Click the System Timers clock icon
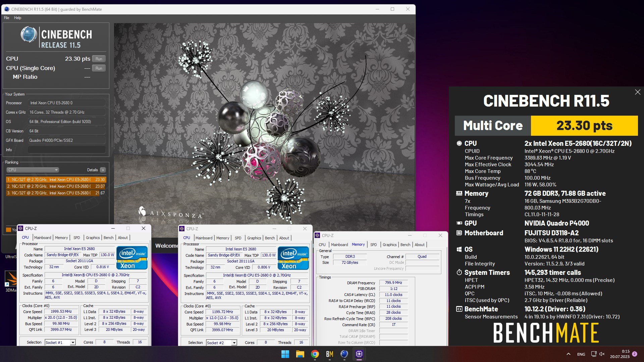Image resolution: width=644 pixels, height=362 pixels. (x=459, y=273)
